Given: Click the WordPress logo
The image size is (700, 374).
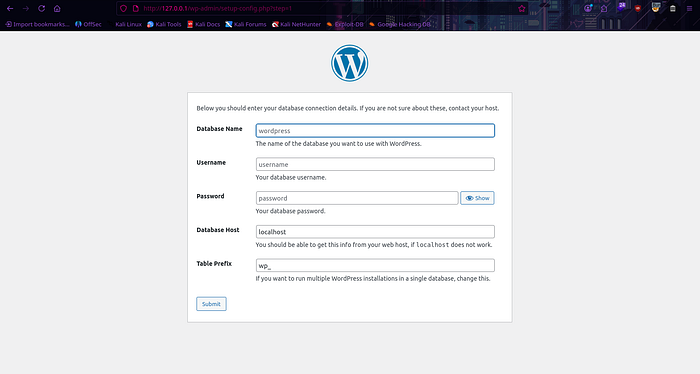Looking at the screenshot, I should tap(350, 63).
